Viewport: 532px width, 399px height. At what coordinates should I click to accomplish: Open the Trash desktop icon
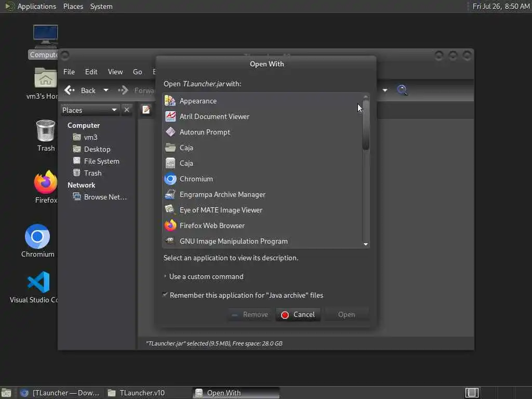point(46,130)
